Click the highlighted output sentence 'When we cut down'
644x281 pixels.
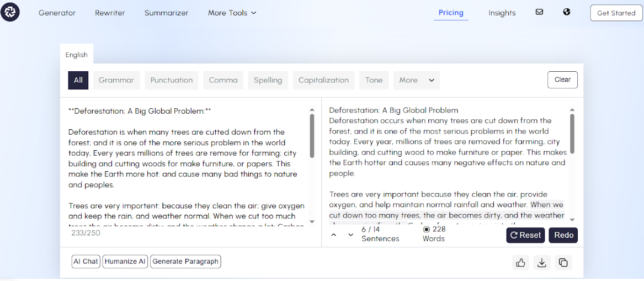pos(447,214)
